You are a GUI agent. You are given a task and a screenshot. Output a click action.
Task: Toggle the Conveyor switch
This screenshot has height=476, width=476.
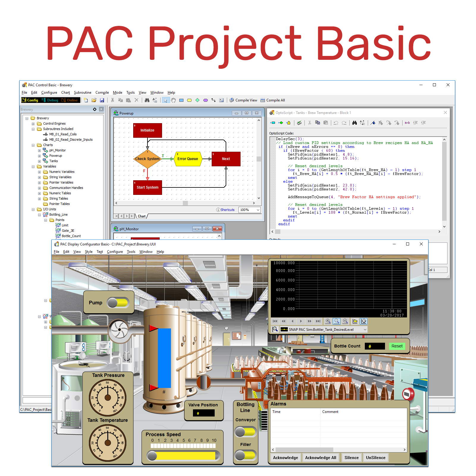pos(245,432)
